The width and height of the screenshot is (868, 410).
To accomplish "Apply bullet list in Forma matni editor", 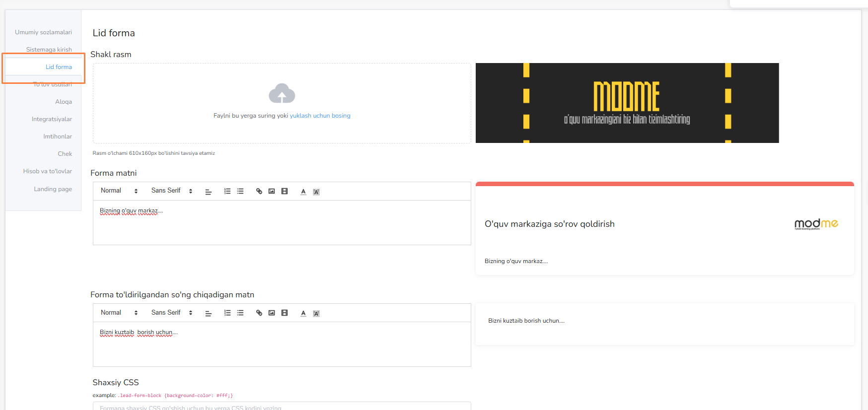I will (240, 191).
